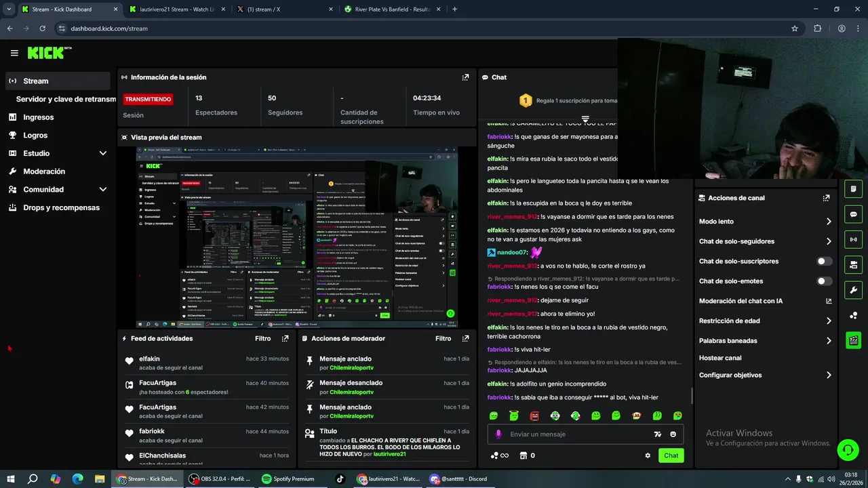This screenshot has height=488, width=868.
Task: Click the notes widget icon in right sidebar
Action: pos(853,188)
